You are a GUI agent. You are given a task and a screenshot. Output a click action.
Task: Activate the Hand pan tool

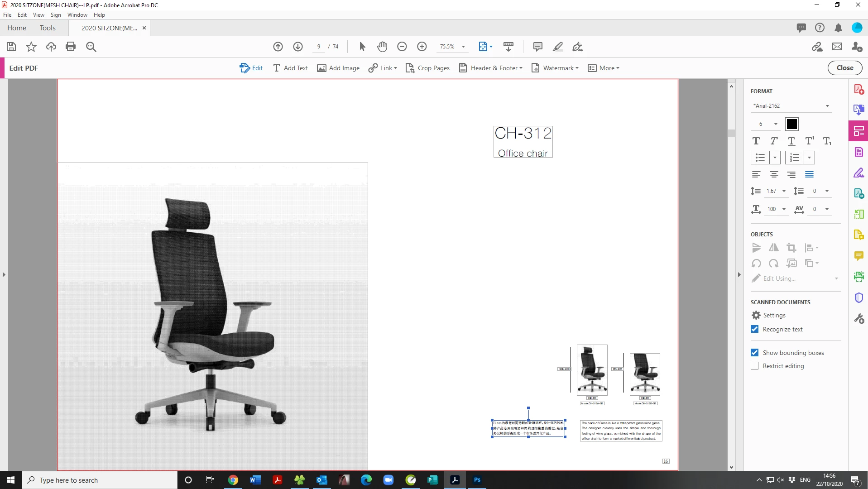382,47
